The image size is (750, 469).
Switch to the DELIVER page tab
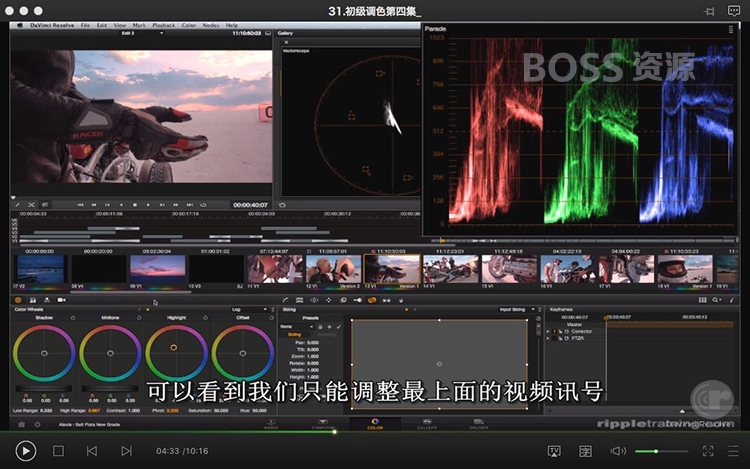pos(478,424)
